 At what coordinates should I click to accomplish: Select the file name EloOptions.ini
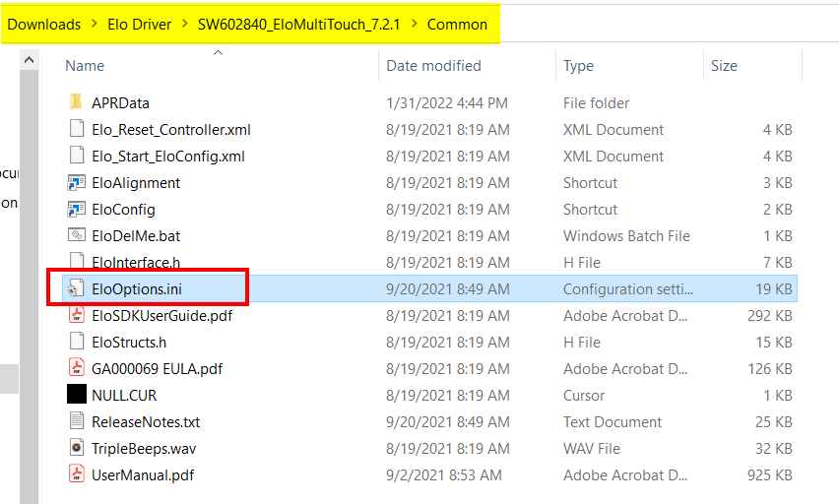coord(137,289)
